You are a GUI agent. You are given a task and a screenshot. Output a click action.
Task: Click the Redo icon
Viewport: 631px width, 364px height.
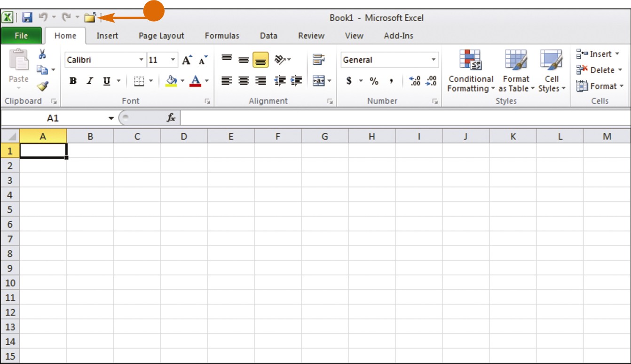pos(66,17)
